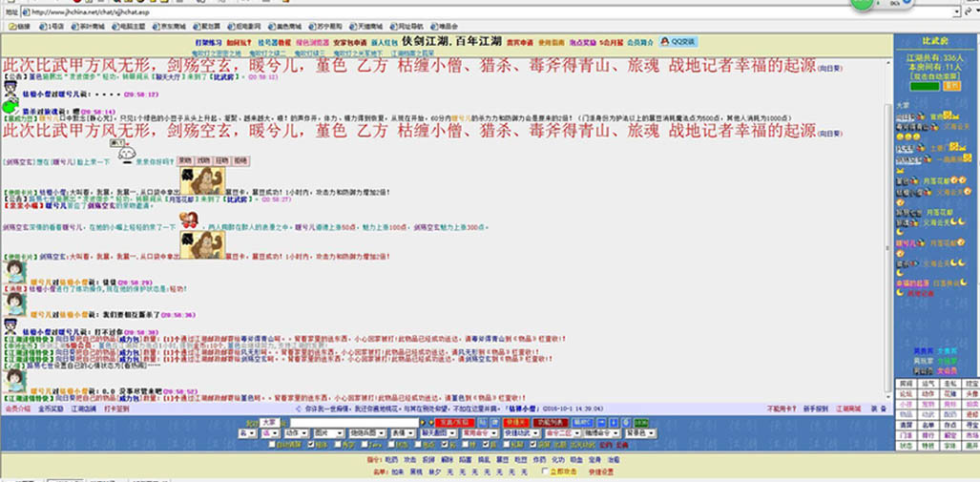
Task: Click the red button beside the message input
Action: pyautogui.click(x=454, y=423)
